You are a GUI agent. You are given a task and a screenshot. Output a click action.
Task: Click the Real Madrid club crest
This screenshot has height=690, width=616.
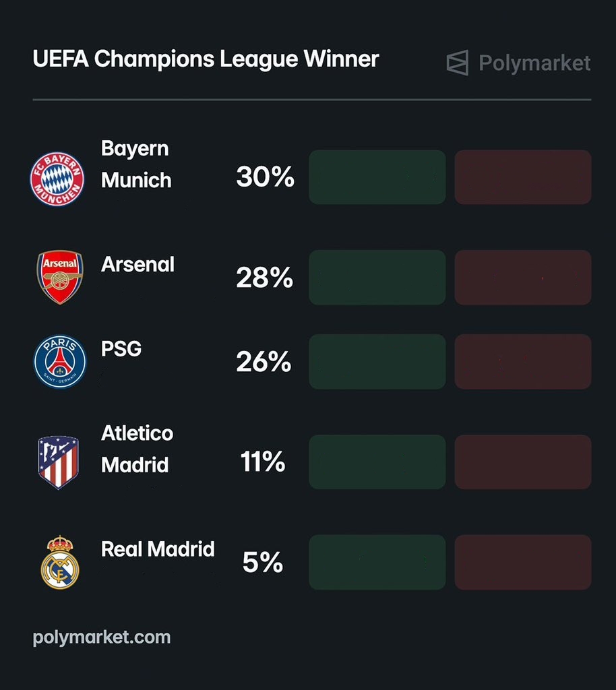pos(59,562)
